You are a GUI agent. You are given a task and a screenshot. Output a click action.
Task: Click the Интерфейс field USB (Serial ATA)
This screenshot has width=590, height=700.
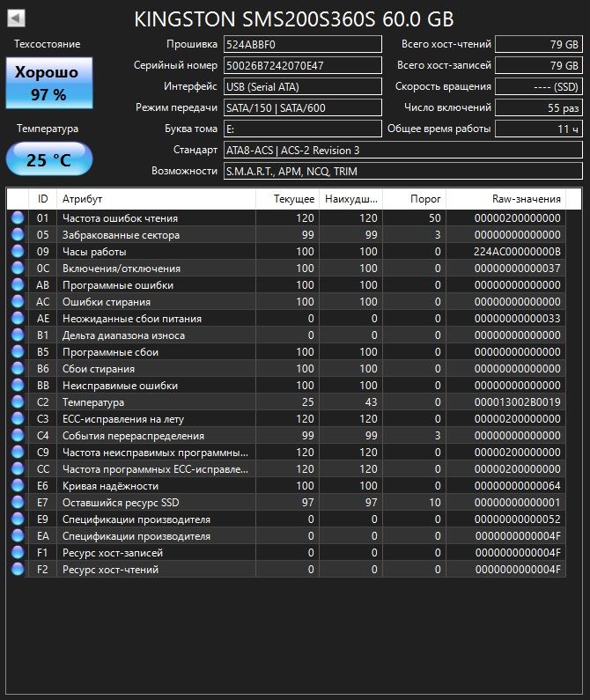coord(303,86)
